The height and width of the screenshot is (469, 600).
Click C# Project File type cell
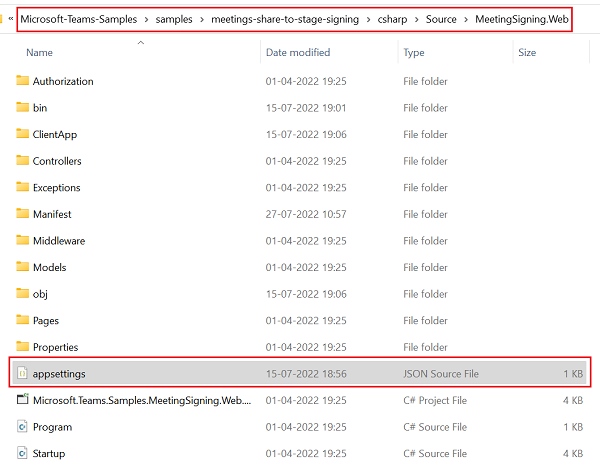click(435, 400)
